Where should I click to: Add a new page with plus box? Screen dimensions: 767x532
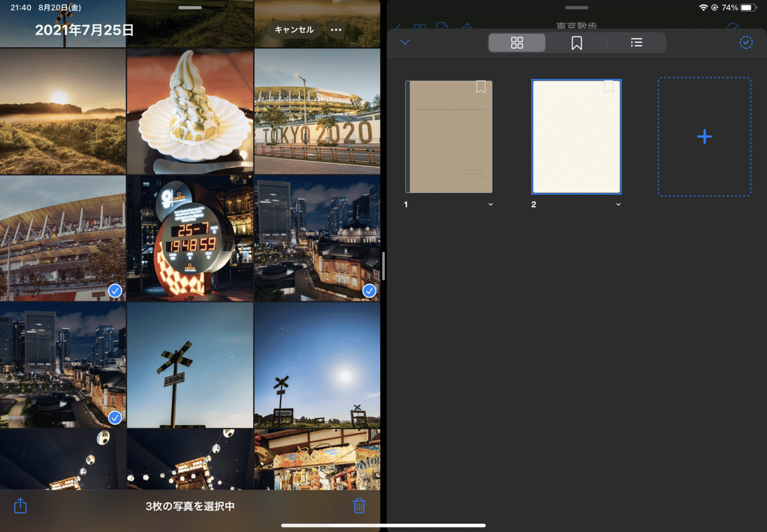(x=704, y=137)
